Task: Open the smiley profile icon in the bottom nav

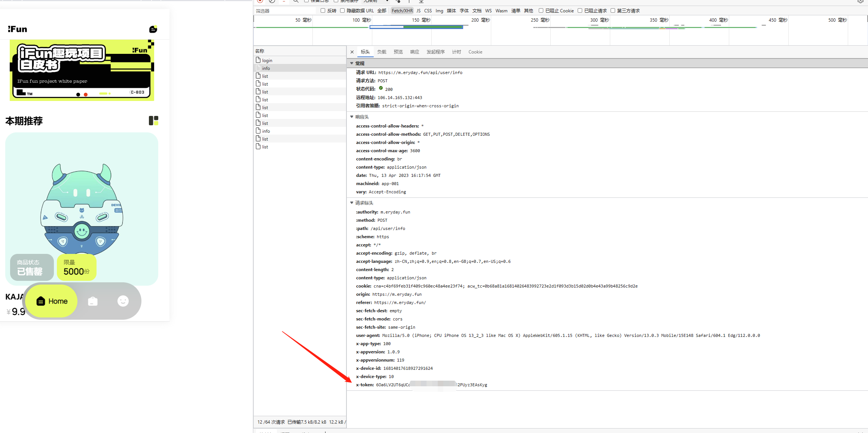Action: click(123, 301)
